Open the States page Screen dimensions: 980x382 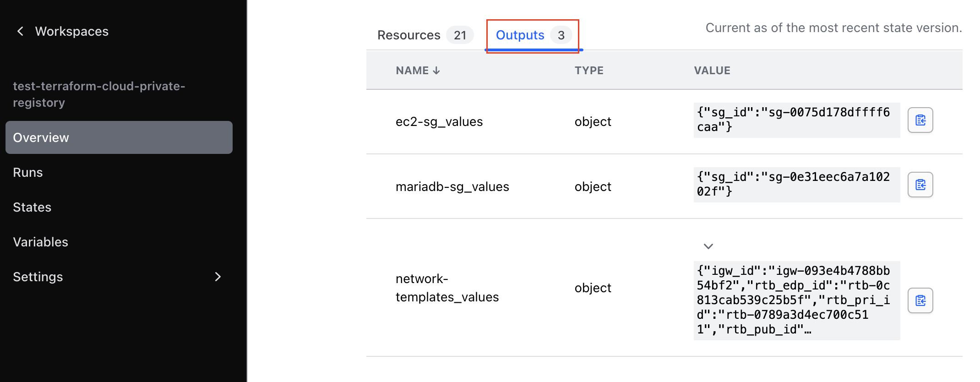[x=32, y=207]
